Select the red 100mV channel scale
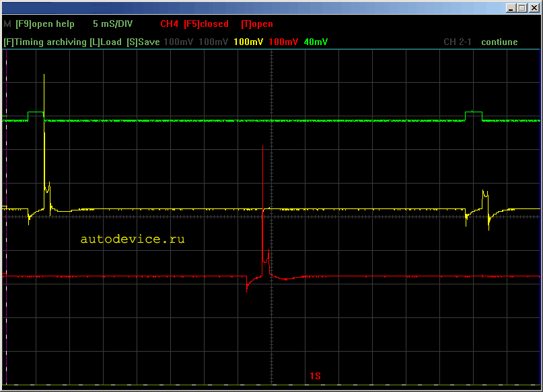Screen dimensions: 543x392 283,42
